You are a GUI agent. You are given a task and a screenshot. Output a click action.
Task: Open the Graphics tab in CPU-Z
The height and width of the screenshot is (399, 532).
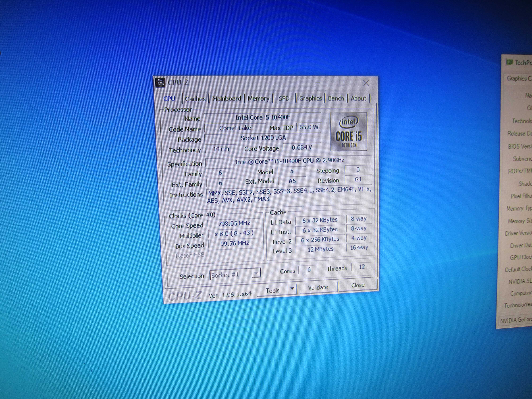310,98
